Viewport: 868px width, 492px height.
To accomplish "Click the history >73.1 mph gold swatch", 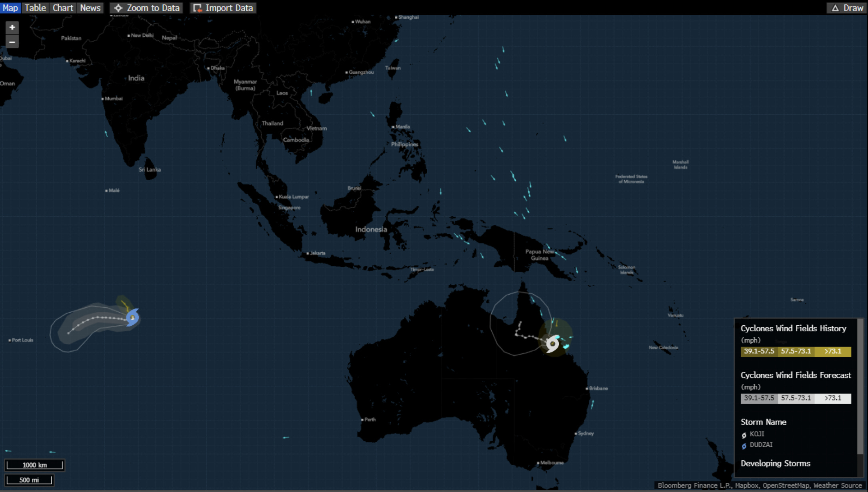I will click(833, 351).
